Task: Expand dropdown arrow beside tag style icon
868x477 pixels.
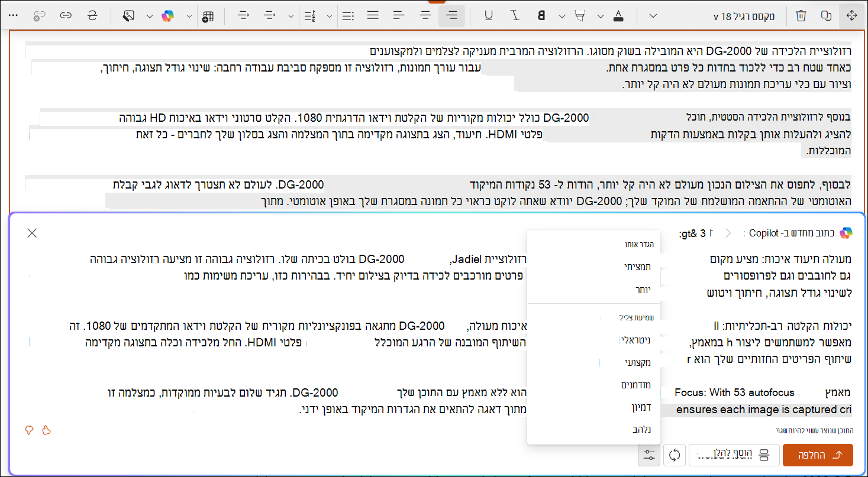Action: [150, 16]
